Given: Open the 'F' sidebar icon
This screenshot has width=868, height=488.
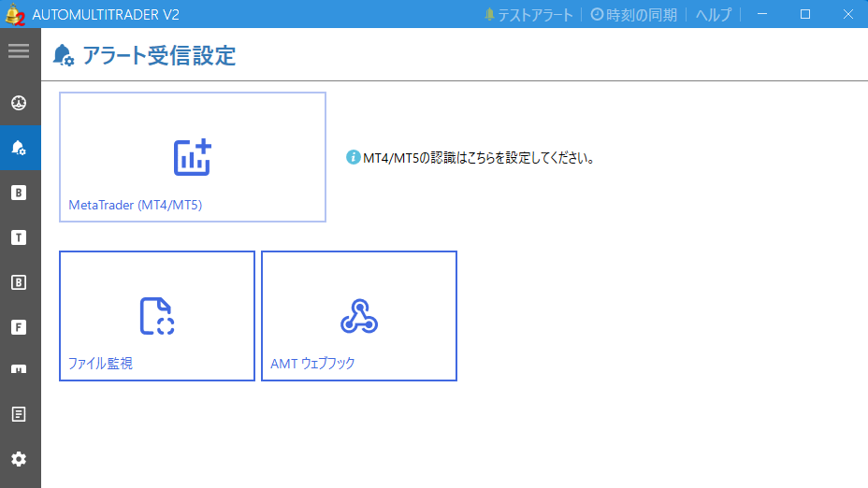Looking at the screenshot, I should 19,327.
